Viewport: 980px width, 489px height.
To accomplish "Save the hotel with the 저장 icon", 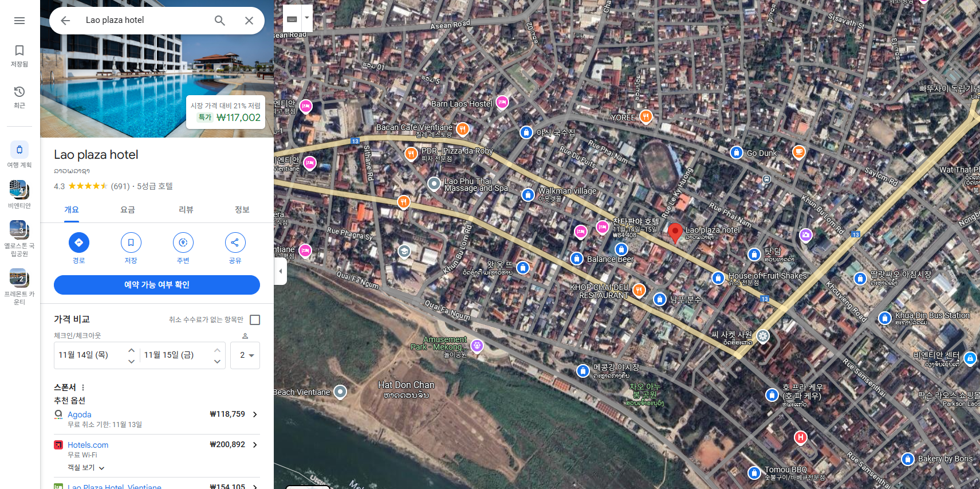I will [x=131, y=242].
